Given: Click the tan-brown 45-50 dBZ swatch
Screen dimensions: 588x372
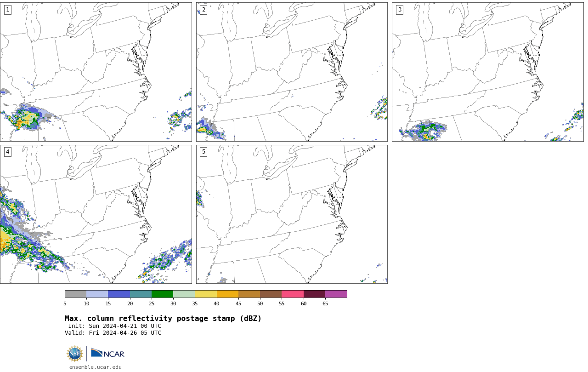Looking at the screenshot, I should [249, 294].
